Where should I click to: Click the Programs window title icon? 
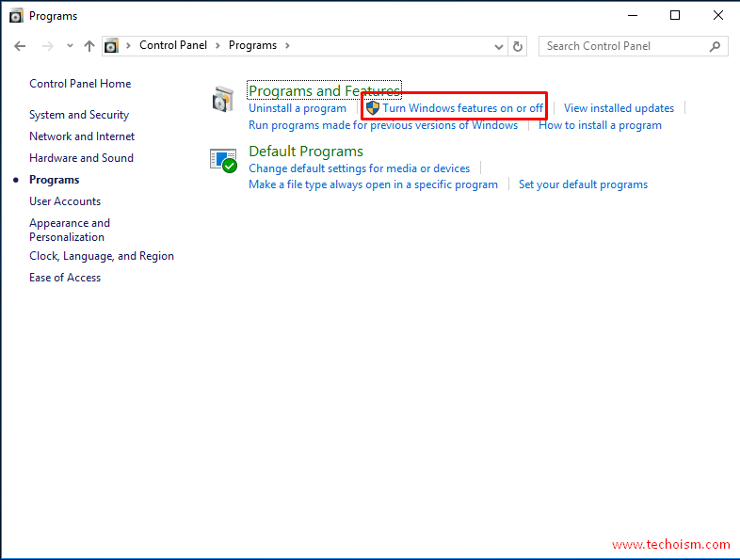tap(16, 16)
